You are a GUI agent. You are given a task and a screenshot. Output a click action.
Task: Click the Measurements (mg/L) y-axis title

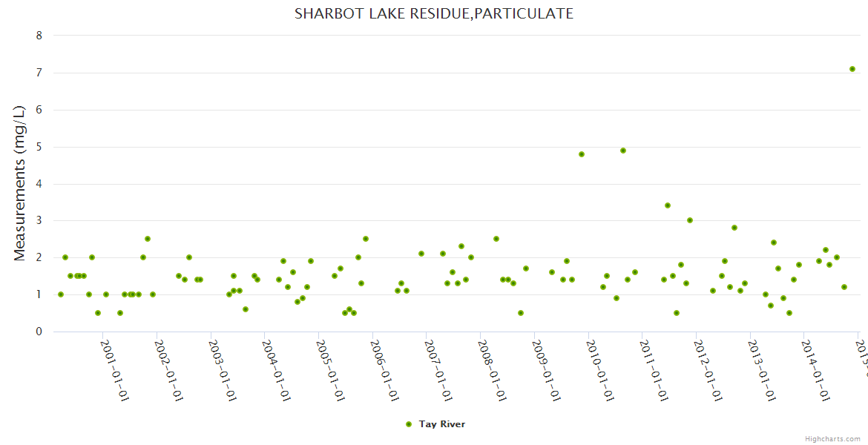coord(20,183)
